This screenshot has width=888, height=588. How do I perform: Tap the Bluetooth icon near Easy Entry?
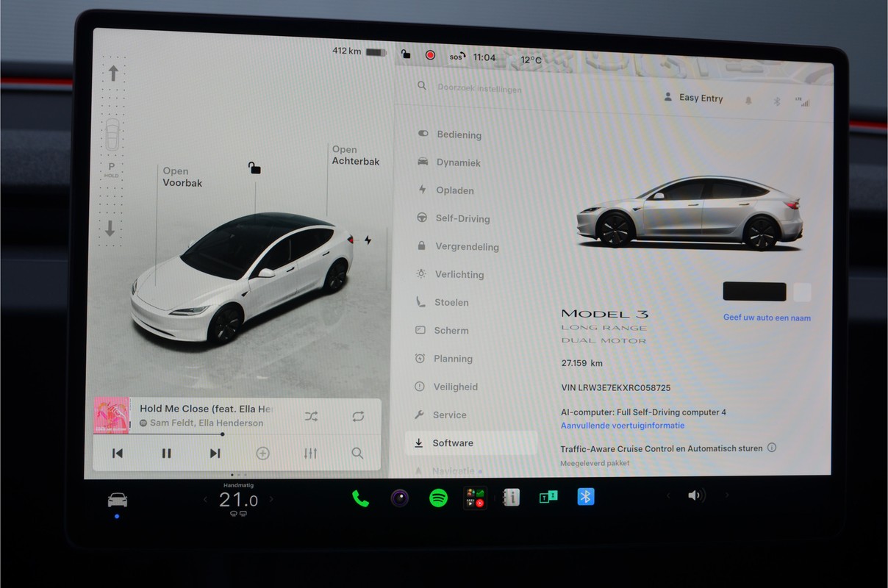click(x=776, y=101)
